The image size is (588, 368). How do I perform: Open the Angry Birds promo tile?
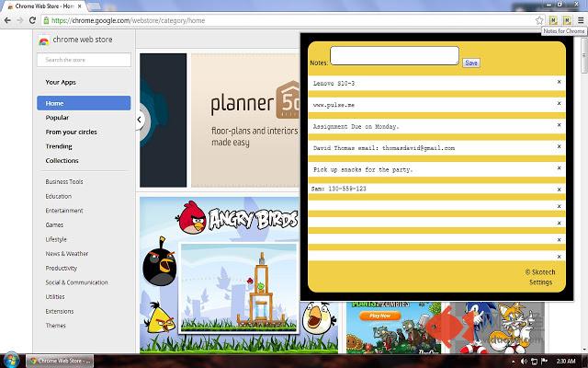click(239, 275)
